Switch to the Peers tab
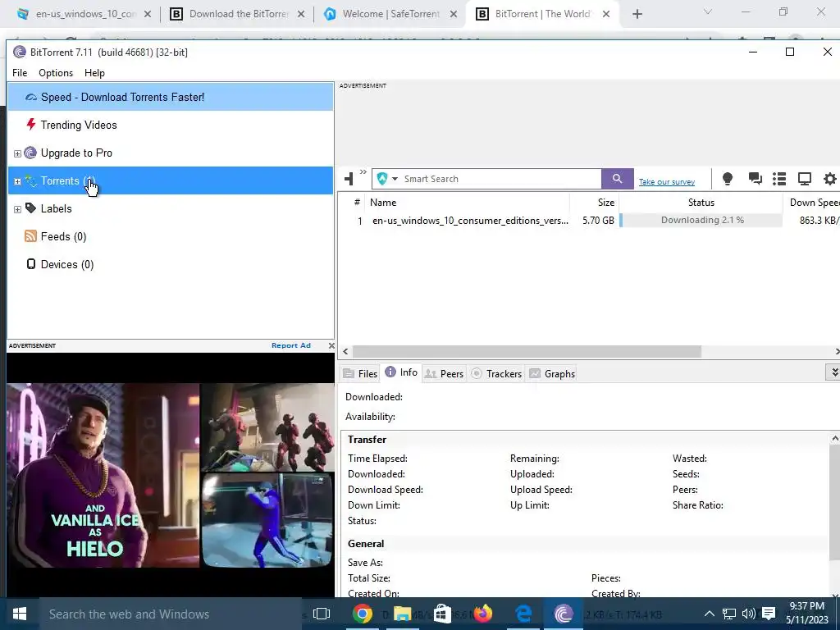Screen dimensions: 840x630 coord(444,373)
